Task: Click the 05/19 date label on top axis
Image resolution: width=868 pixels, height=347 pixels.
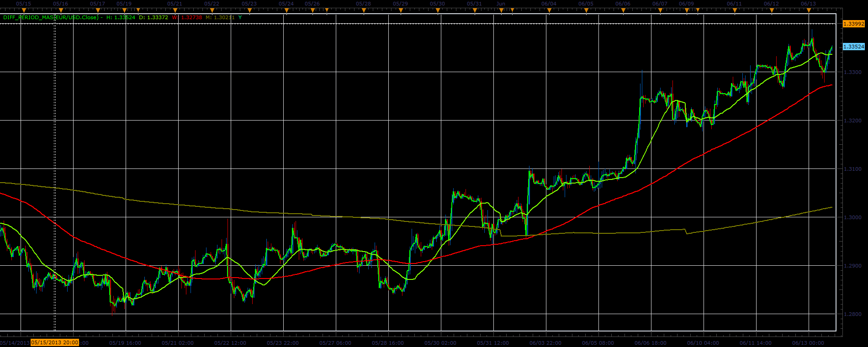Action: tap(124, 4)
